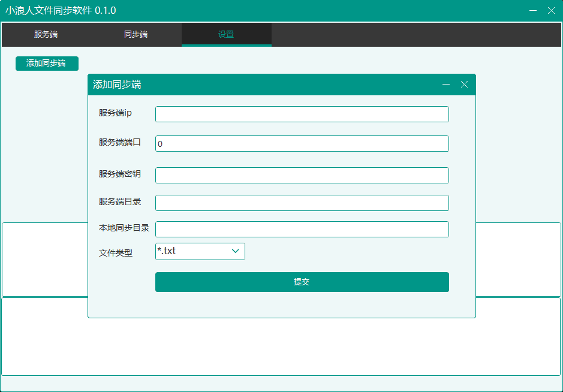The image size is (563, 392).
Task: Expand the 文件类型 dropdown arrow
Action: 236,252
